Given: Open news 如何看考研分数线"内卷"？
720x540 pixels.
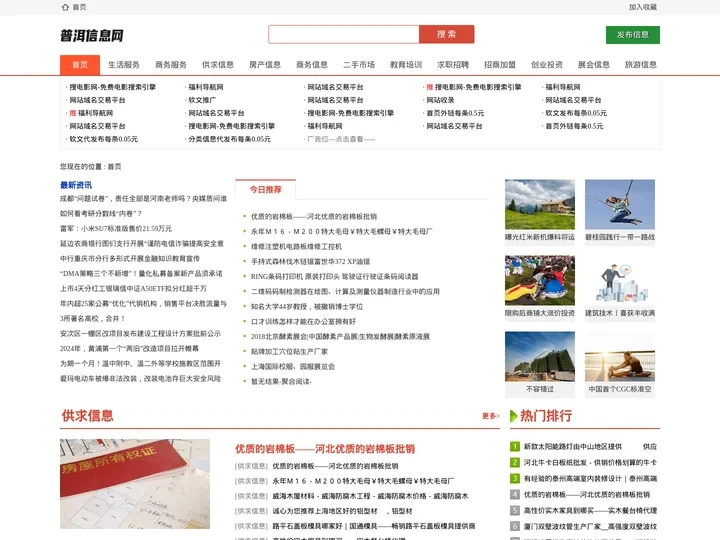Looking at the screenshot, I should click(101, 214).
